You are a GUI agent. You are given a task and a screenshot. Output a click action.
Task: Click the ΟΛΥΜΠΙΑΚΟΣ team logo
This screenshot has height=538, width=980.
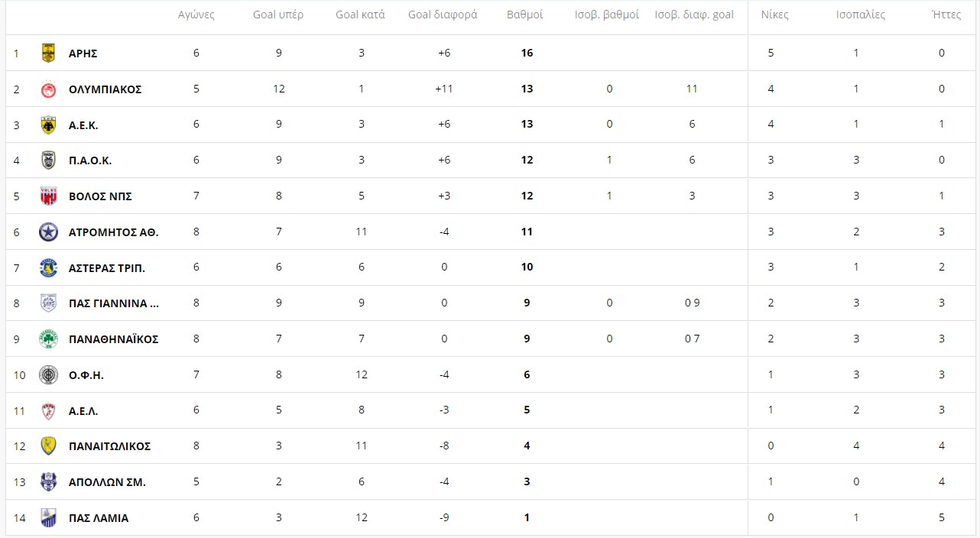pyautogui.click(x=48, y=89)
